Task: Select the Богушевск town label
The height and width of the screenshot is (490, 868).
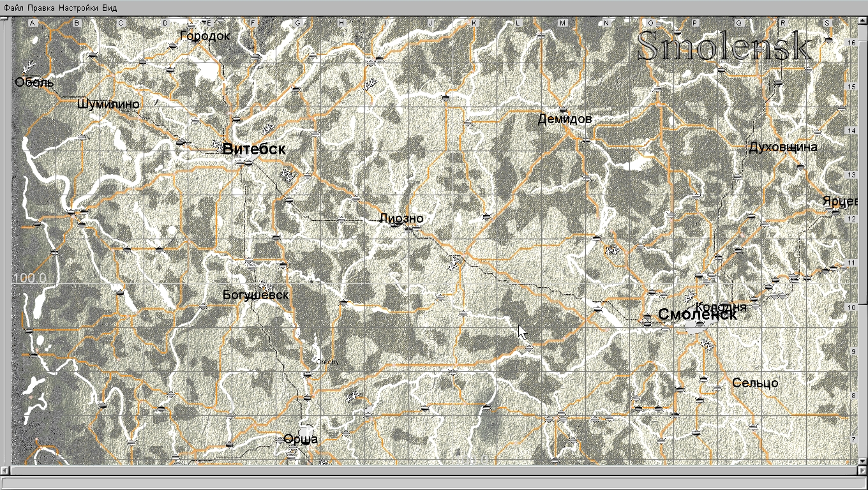Action: click(256, 295)
